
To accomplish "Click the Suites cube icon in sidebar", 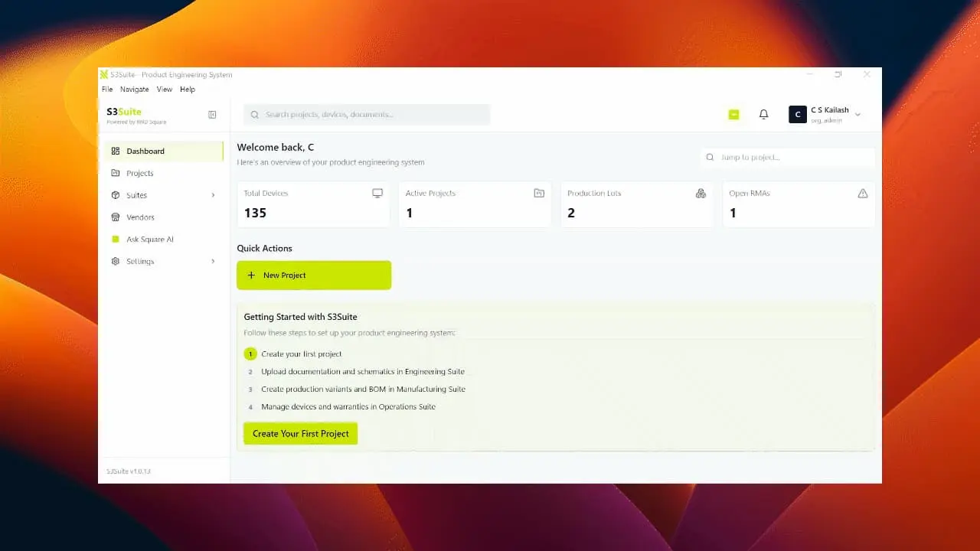I will point(116,195).
